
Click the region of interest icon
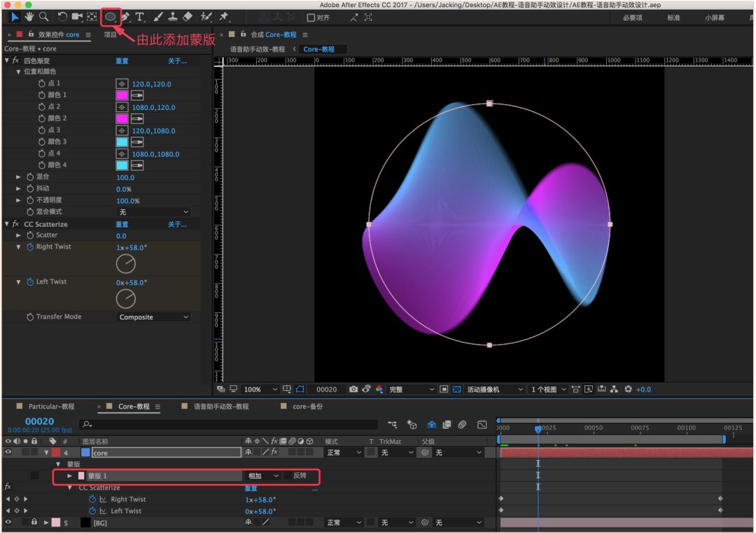444,389
